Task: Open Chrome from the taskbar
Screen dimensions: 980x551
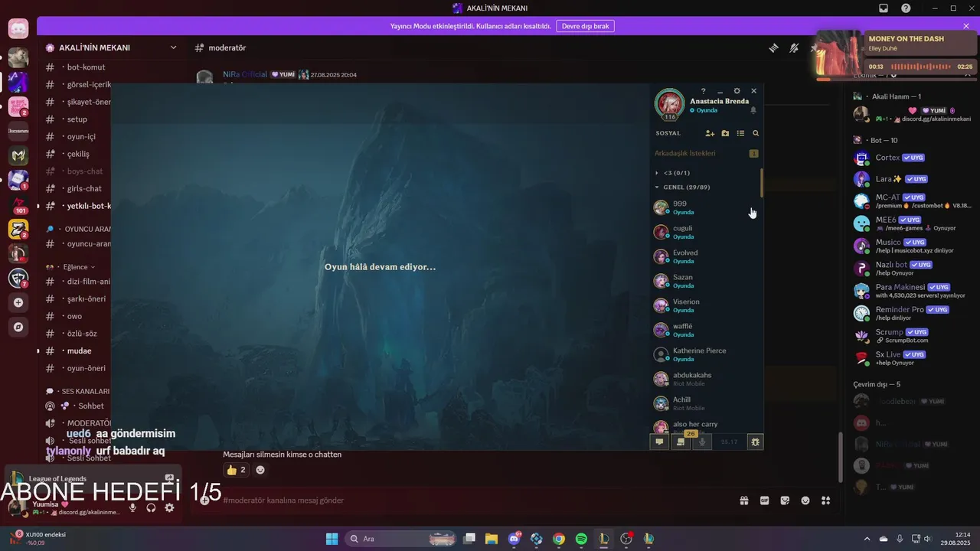Action: pos(559,539)
